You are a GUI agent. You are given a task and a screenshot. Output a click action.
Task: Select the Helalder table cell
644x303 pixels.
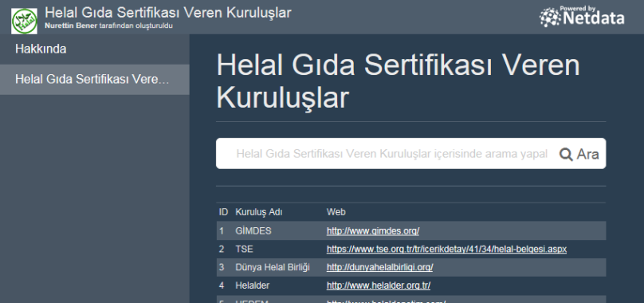(253, 285)
